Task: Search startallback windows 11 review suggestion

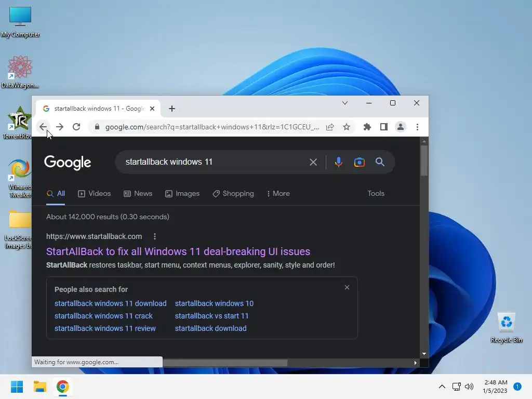Action: 105,328
